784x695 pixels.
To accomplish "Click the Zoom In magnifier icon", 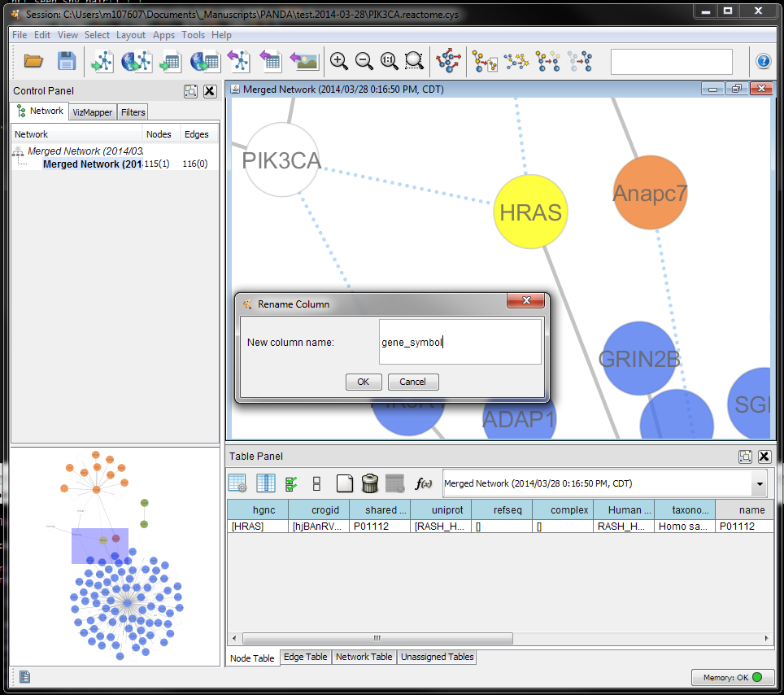I will pos(339,61).
